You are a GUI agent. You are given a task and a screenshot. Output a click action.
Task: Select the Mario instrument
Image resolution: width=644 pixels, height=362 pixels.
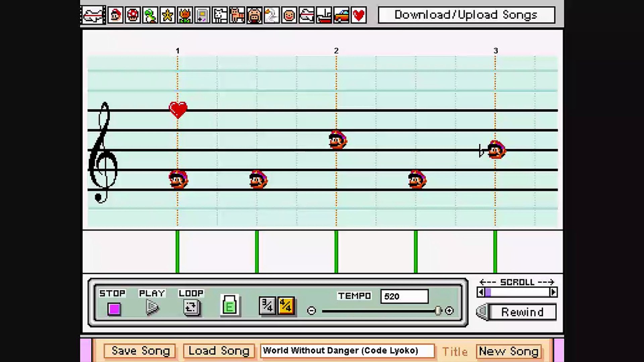tap(115, 15)
